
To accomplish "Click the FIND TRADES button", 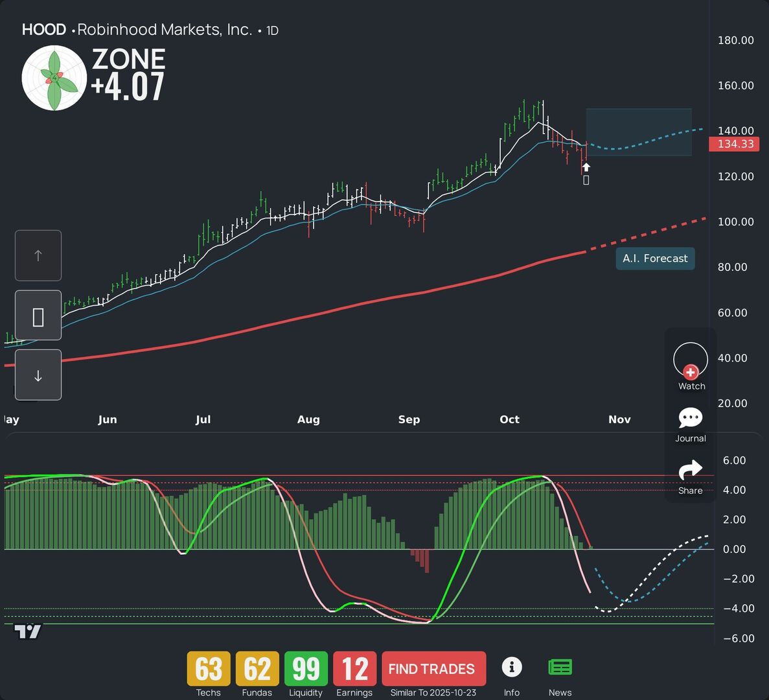I will [433, 669].
